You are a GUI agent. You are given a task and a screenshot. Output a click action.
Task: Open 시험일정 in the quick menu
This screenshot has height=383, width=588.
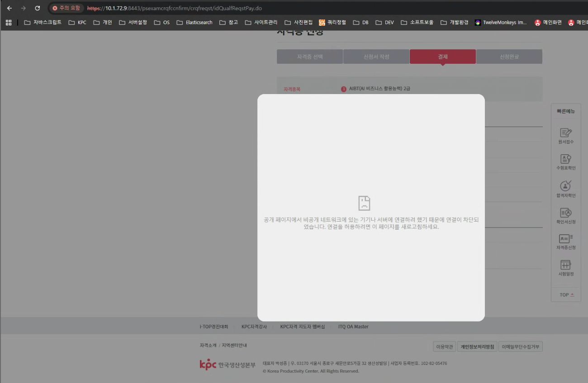click(566, 268)
